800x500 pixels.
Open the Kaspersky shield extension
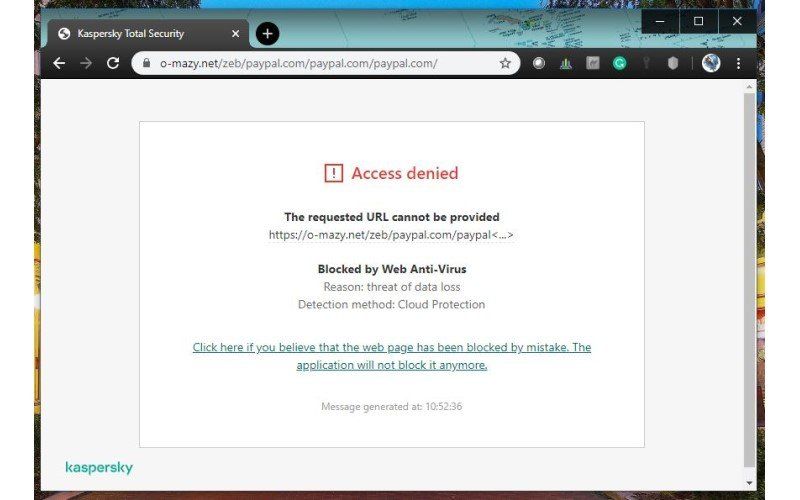point(673,63)
